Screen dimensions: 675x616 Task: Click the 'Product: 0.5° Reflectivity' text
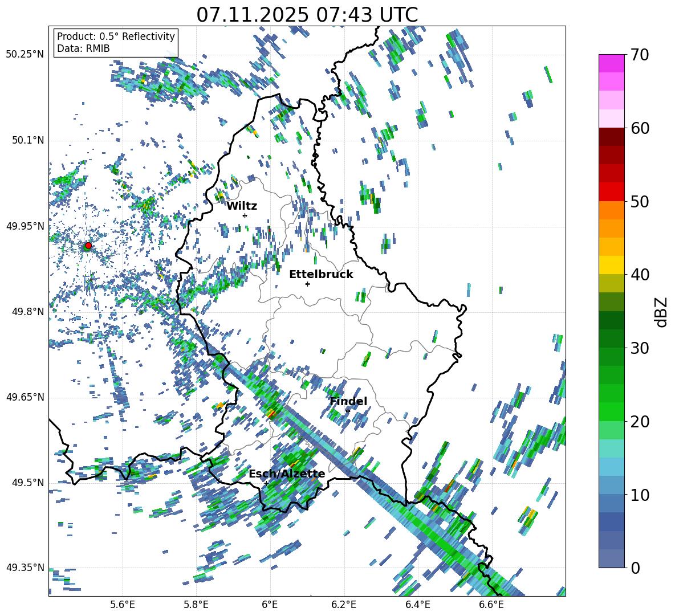116,36
